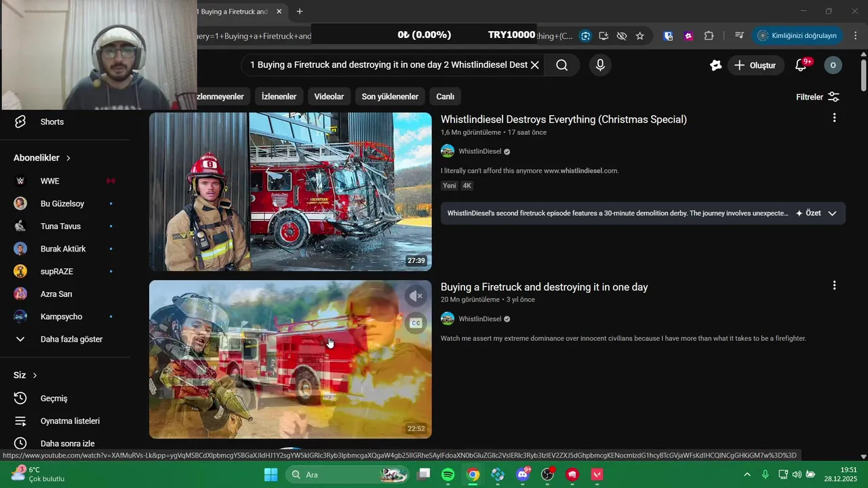Open Valorant from the taskbar
This screenshot has height=488, width=868.
pyautogui.click(x=597, y=474)
